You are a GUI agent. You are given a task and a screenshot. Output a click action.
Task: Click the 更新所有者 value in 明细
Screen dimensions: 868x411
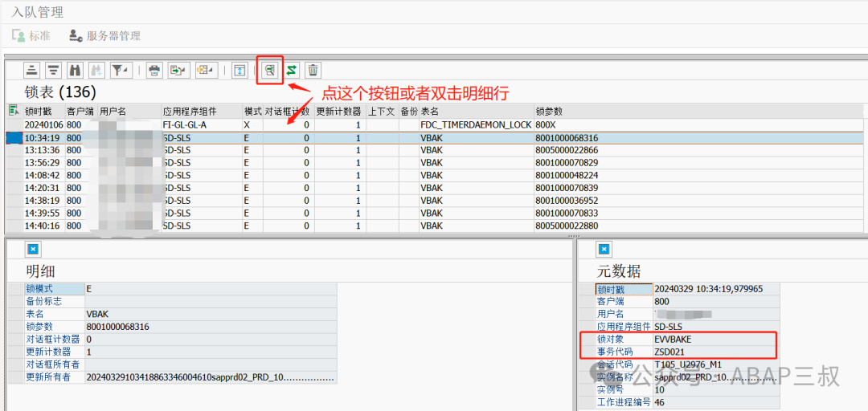point(211,377)
